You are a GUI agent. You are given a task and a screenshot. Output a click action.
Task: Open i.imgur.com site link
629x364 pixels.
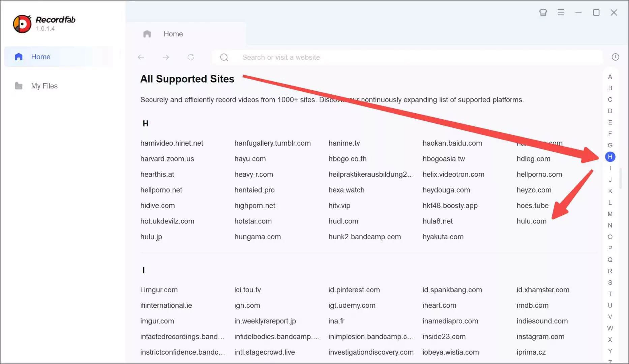click(159, 290)
